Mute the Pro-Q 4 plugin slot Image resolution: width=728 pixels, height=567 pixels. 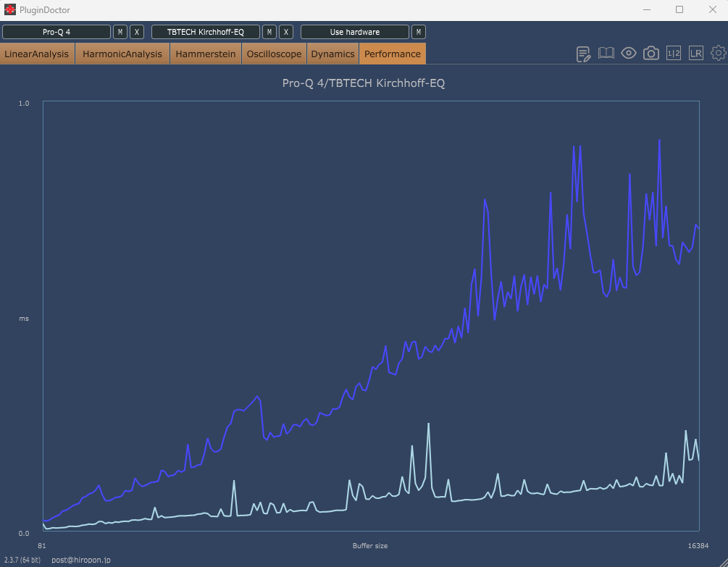click(x=120, y=32)
